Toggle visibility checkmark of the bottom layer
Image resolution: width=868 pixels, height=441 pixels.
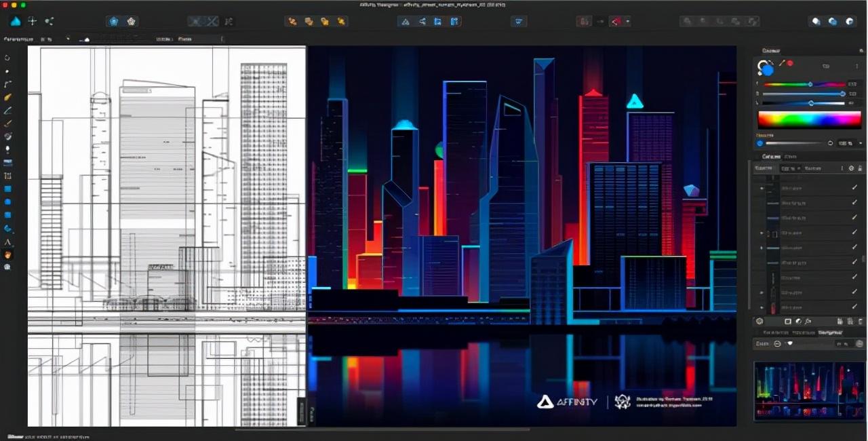tap(854, 307)
